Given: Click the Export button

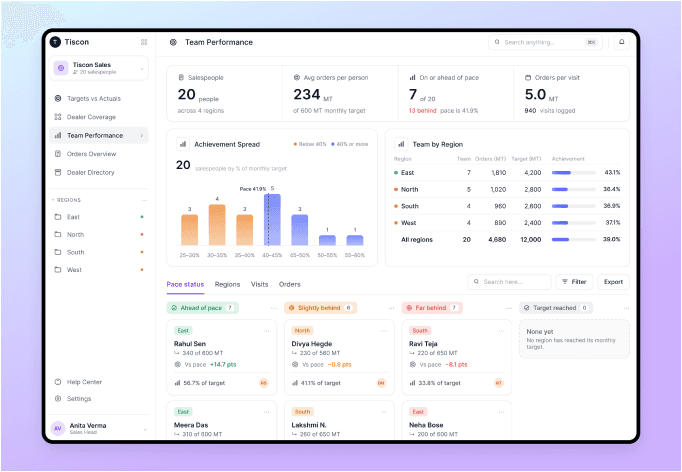Looking at the screenshot, I should [x=613, y=282].
